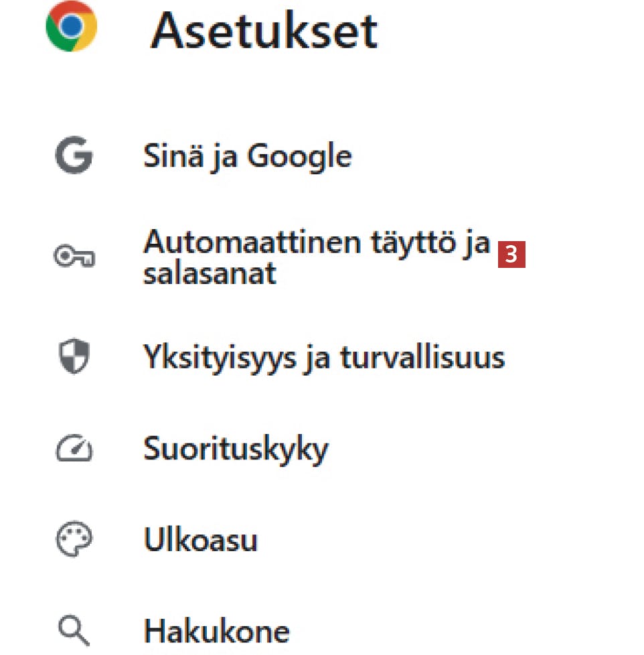The height and width of the screenshot is (655, 644).
Task: Go to Yksityisyys ja turvallisuus
Action: pos(324,358)
